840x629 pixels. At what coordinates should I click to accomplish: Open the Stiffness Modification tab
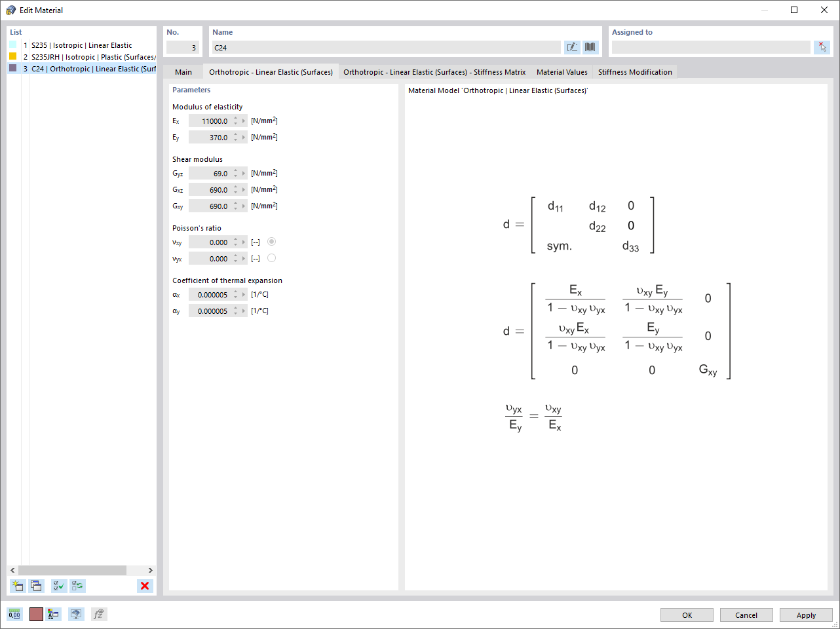pyautogui.click(x=635, y=72)
